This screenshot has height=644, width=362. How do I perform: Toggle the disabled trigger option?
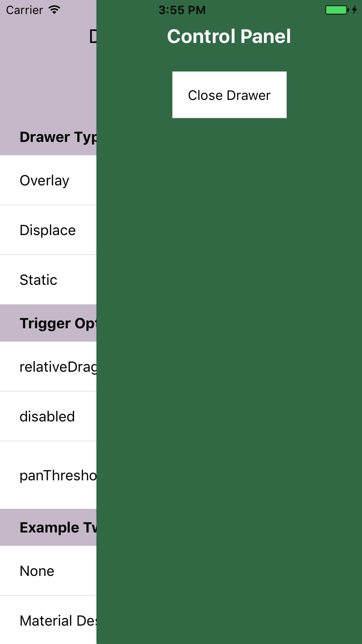click(x=47, y=416)
